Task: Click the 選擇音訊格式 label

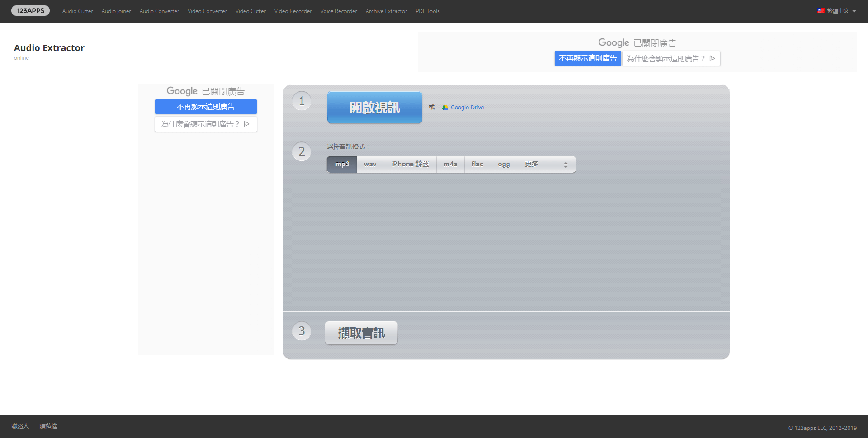Action: point(348,146)
